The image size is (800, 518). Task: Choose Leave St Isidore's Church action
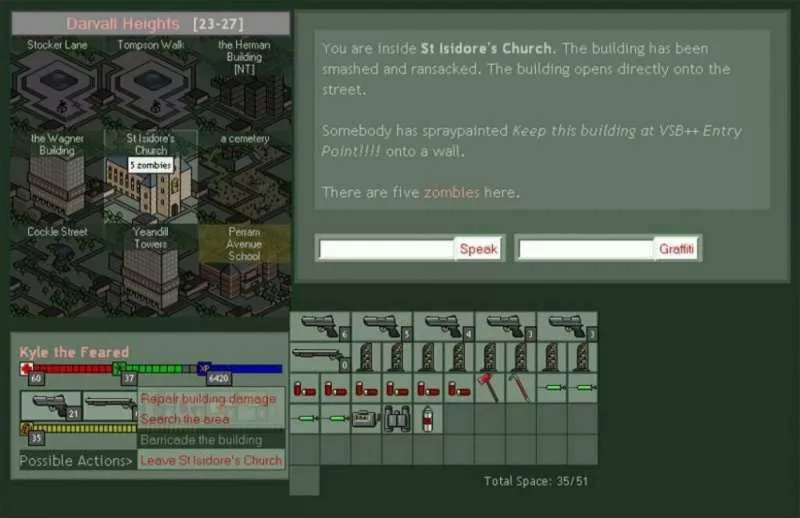tap(211, 460)
